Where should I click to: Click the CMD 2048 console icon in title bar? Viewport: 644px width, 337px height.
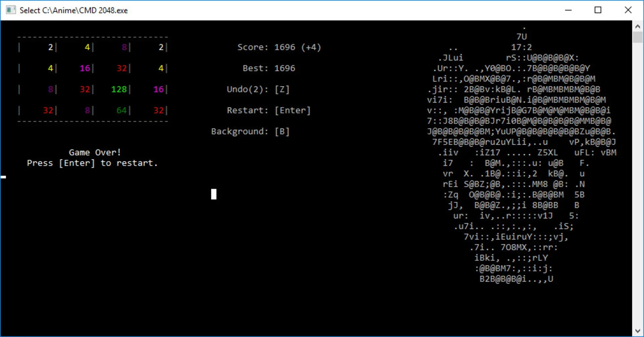(11, 10)
